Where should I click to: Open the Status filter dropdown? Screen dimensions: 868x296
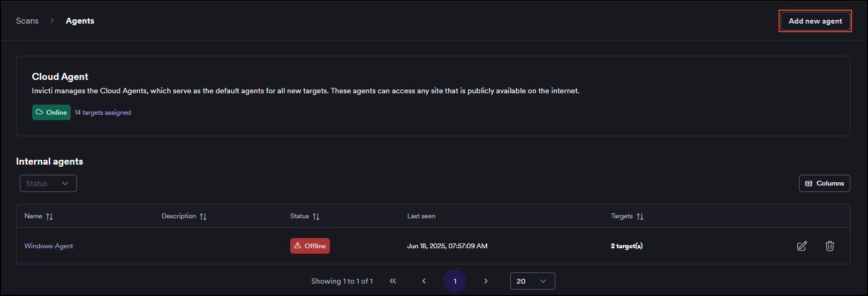(x=48, y=183)
